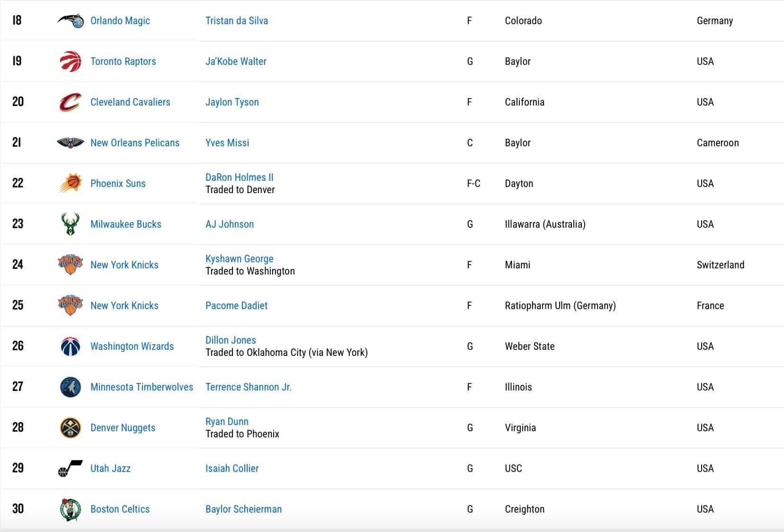Image resolution: width=784 pixels, height=532 pixels.
Task: Open the Dillon Jones player link
Action: [x=231, y=340]
